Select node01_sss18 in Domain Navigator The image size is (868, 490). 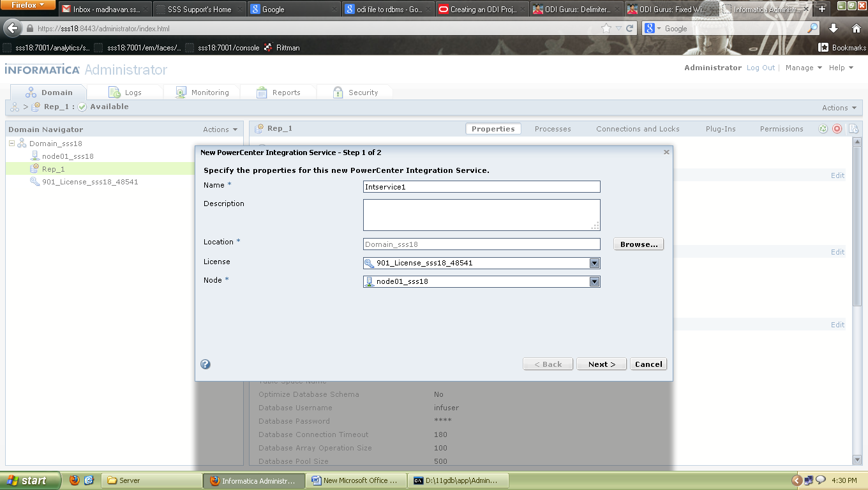[x=68, y=156]
